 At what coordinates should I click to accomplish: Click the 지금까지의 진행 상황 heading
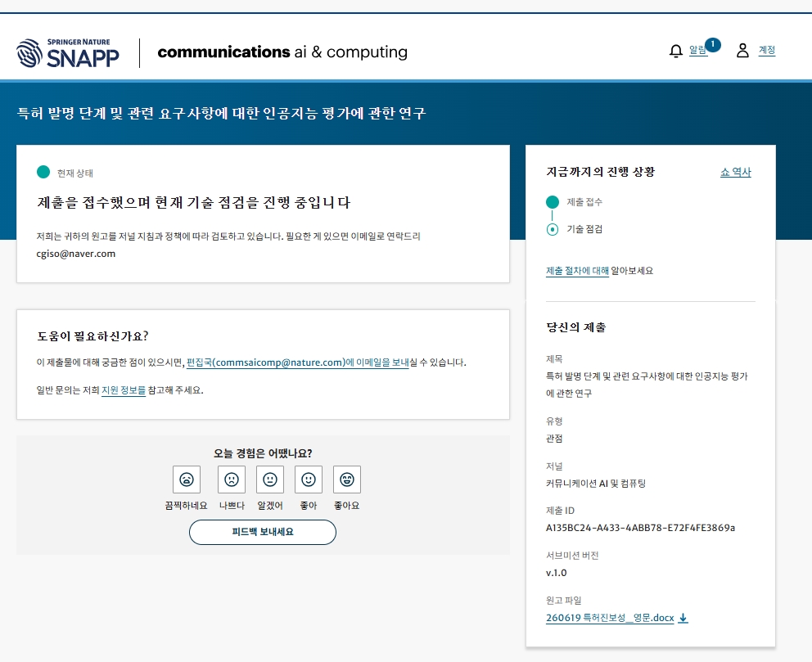[x=600, y=172]
